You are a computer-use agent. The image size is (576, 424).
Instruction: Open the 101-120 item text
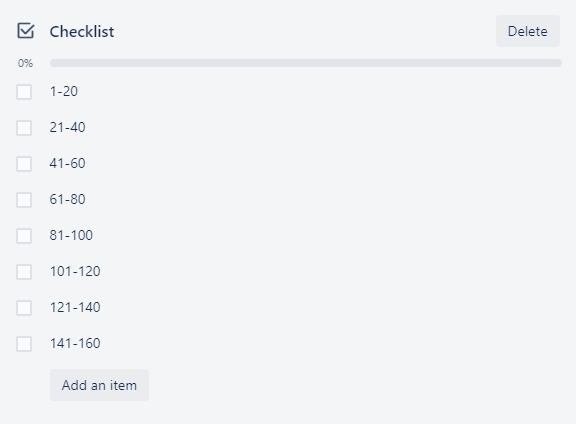[75, 272]
